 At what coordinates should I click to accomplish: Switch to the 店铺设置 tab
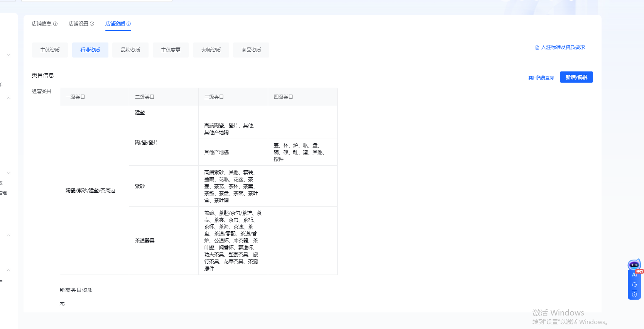click(x=78, y=24)
